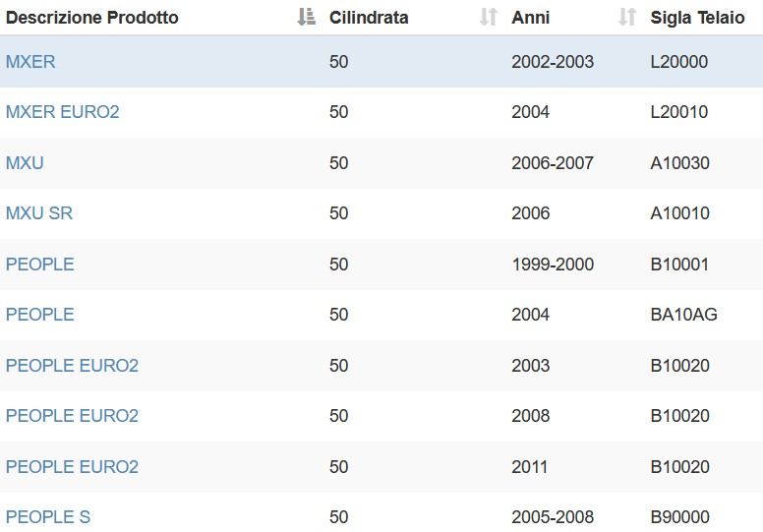Open the MXU product link
763x532 pixels.
pos(25,163)
